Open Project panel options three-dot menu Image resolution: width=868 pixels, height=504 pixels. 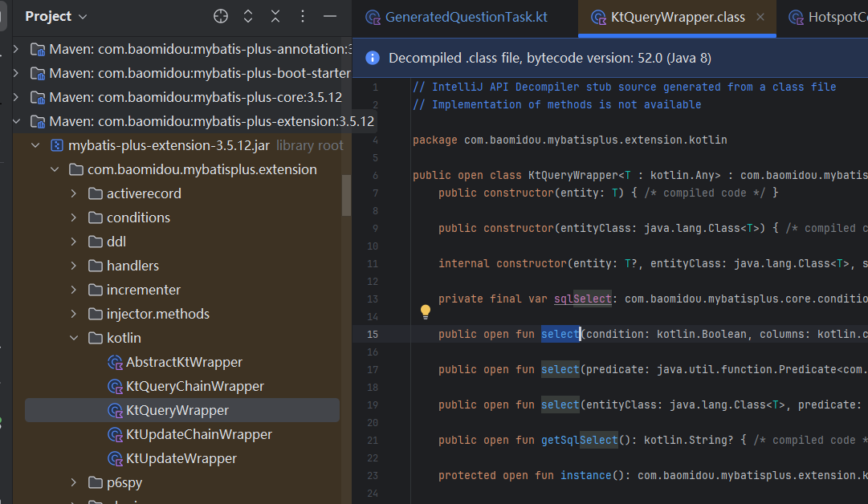(302, 17)
